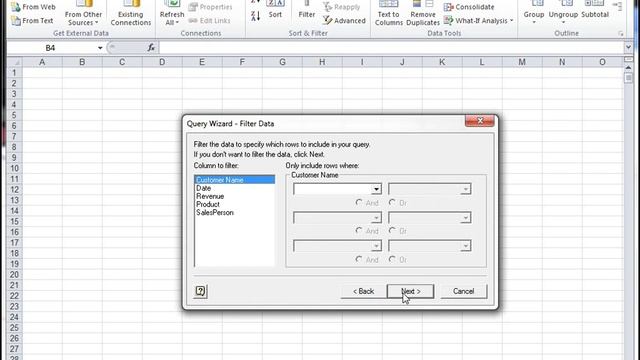Open Advanced filter options
The width and height of the screenshot is (640, 360).
pyautogui.click(x=344, y=20)
